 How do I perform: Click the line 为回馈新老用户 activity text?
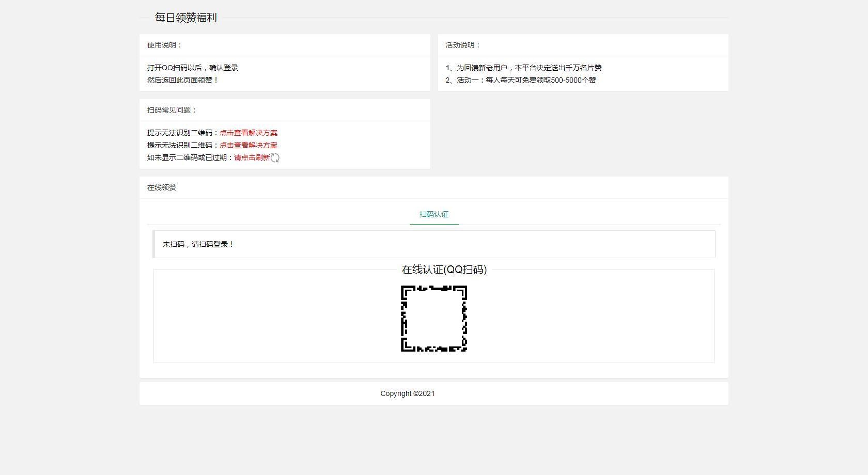(x=523, y=68)
